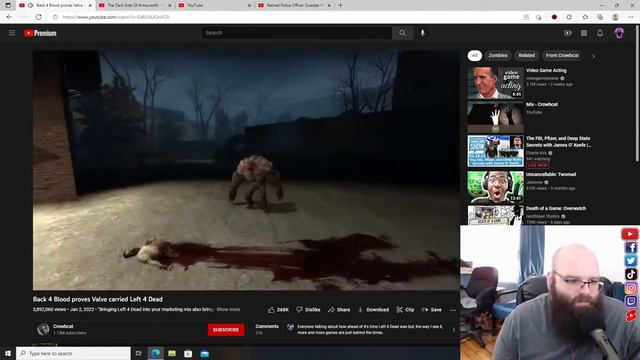This screenshot has height=360, width=640.
Task: Download the video
Action: pos(373,310)
